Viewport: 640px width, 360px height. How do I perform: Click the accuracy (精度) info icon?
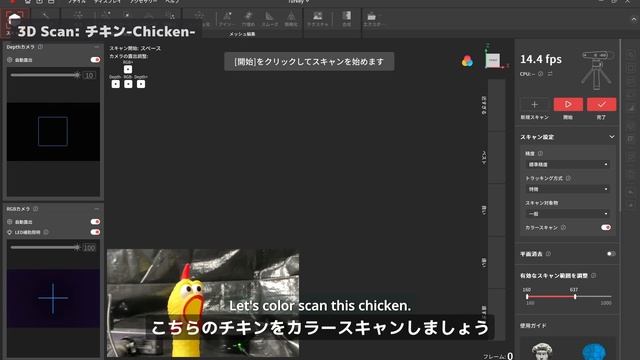pyautogui.click(x=540, y=153)
